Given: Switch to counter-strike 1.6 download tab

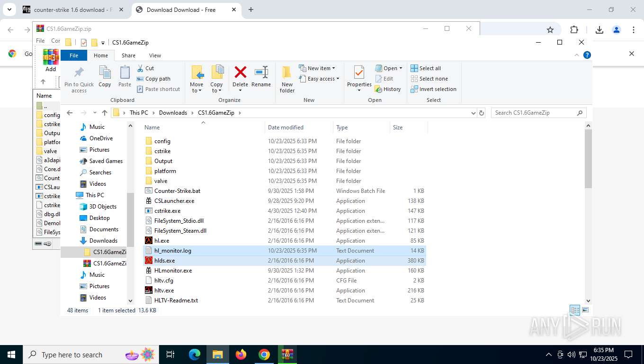Looking at the screenshot, I should pos(73,9).
